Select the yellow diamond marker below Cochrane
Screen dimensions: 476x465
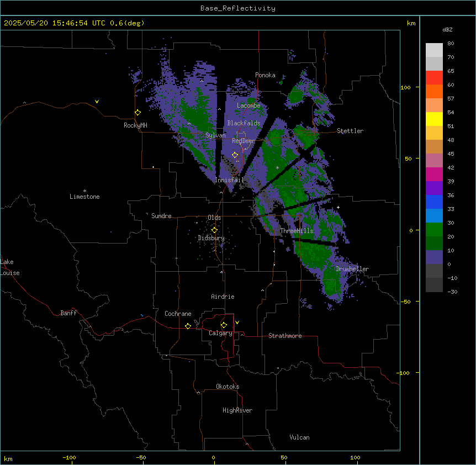[188, 326]
